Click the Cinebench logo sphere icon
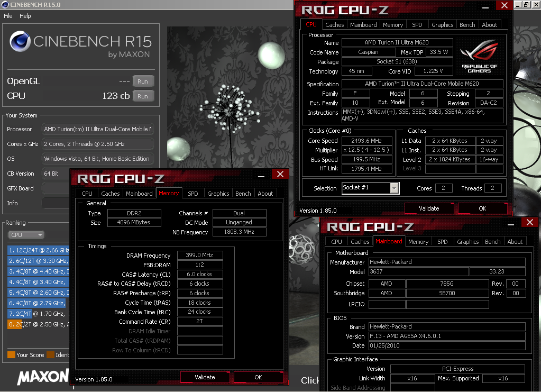 click(x=20, y=41)
